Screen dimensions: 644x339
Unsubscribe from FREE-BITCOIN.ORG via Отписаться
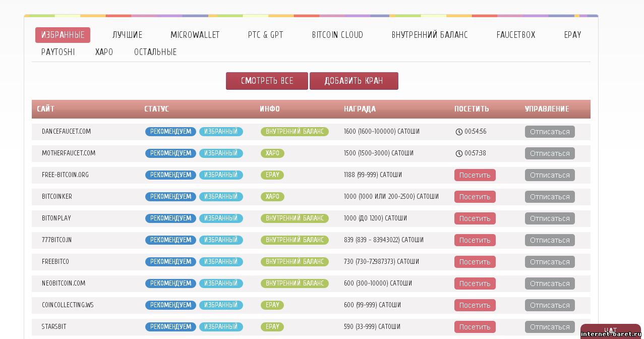pyautogui.click(x=550, y=175)
